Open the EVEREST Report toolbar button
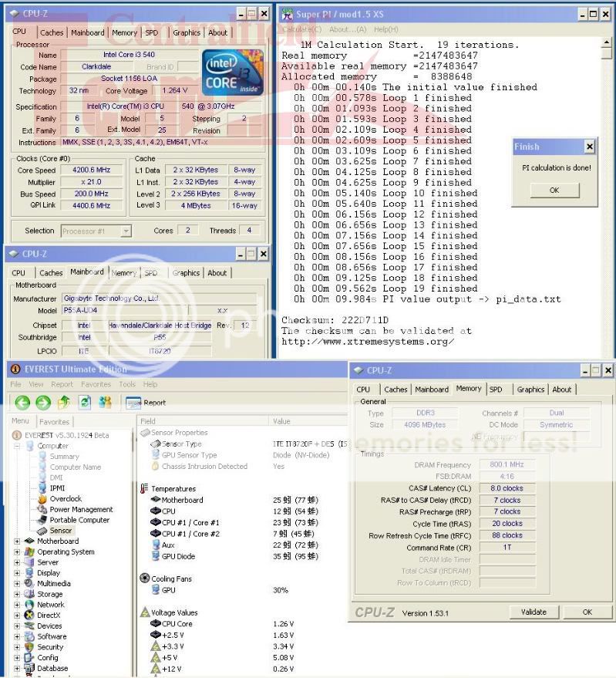This screenshot has height=678, width=616. click(146, 403)
